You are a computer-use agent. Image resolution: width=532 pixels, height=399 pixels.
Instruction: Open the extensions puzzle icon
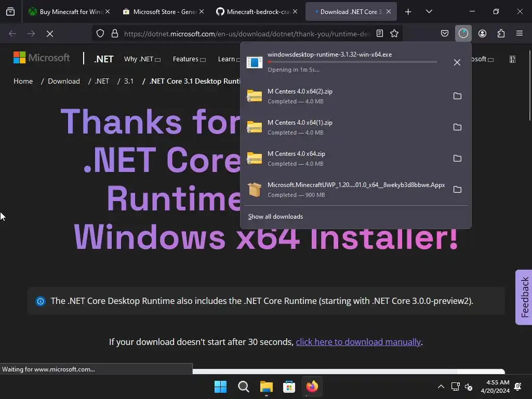click(501, 34)
